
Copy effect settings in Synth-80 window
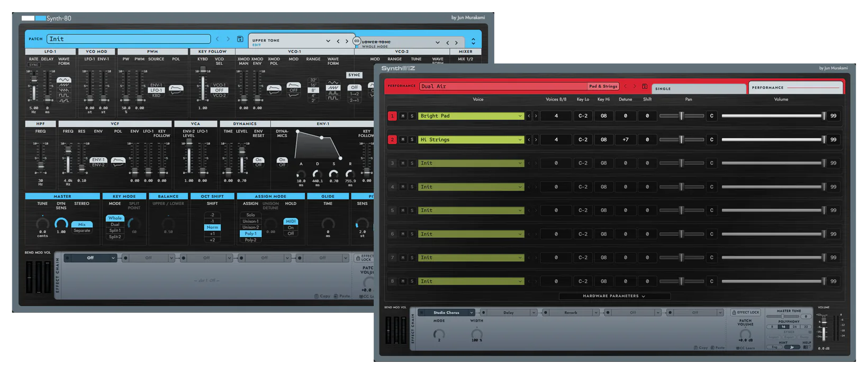point(322,296)
